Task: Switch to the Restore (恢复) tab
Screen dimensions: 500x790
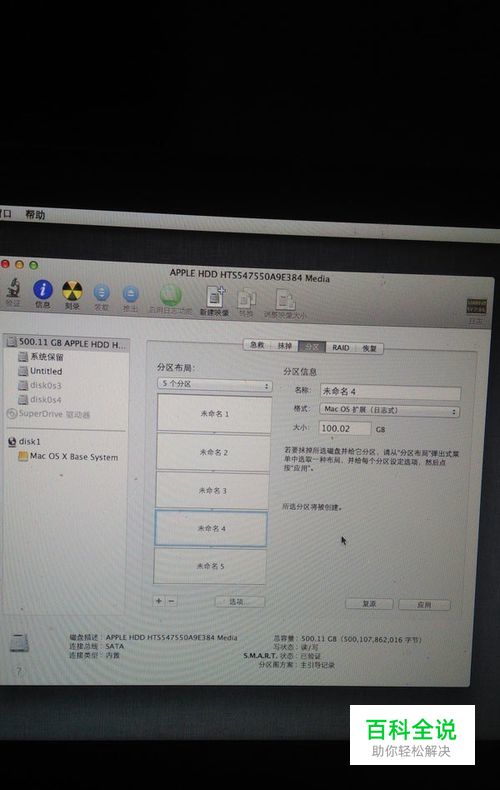Action: click(369, 348)
